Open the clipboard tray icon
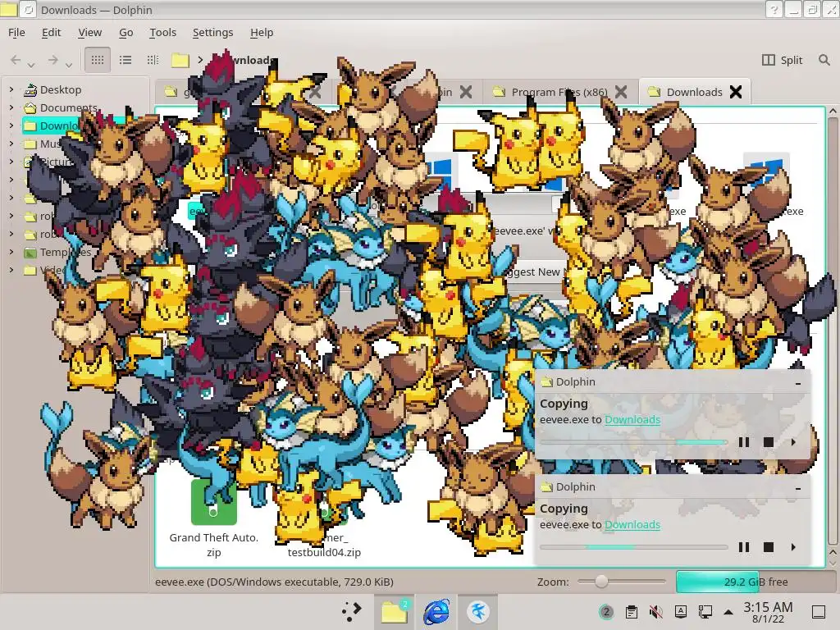 point(632,612)
